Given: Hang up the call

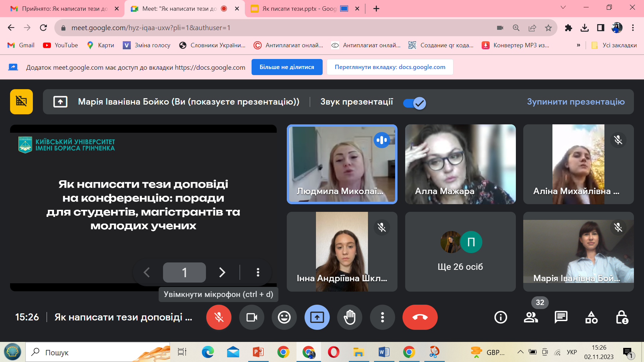Looking at the screenshot, I should point(420,317).
